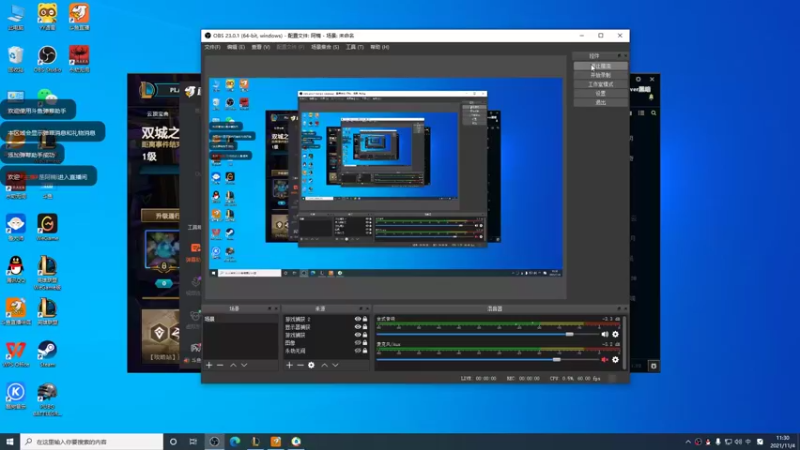This screenshot has width=800, height=450.
Task: Click the Windows taskbar search box
Action: [x=92, y=441]
